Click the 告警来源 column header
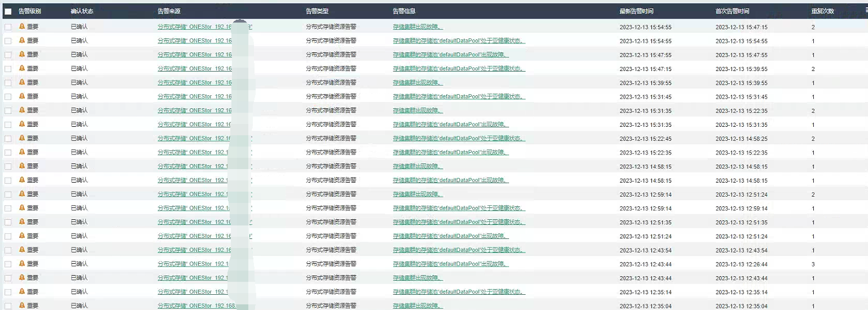This screenshot has width=868, height=310. [x=169, y=11]
